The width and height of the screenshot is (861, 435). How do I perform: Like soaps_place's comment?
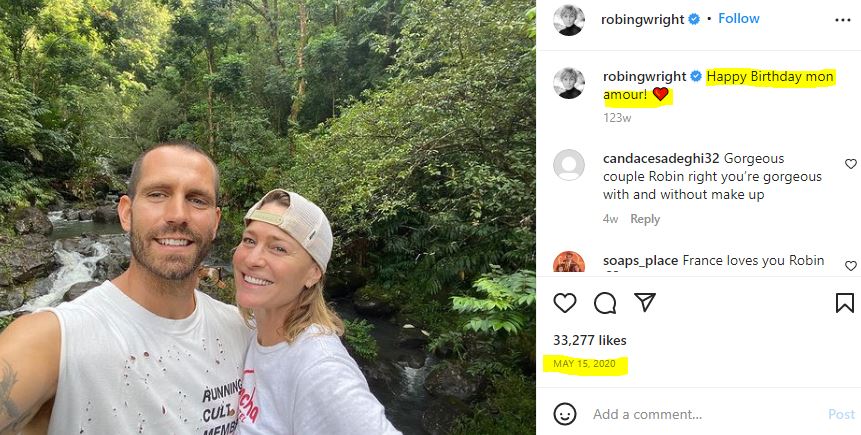(851, 266)
